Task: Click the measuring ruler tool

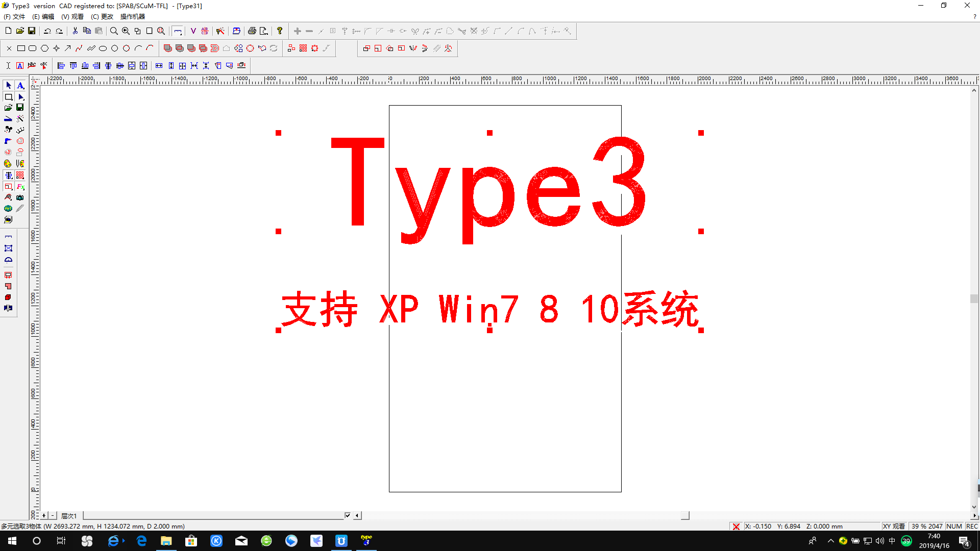Action: [177, 31]
